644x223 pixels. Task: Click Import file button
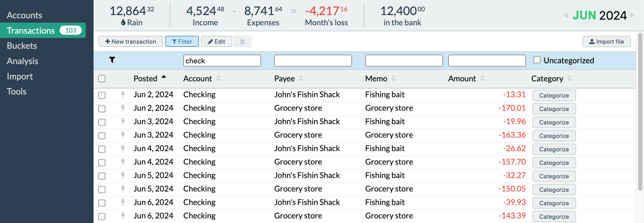[x=606, y=41]
